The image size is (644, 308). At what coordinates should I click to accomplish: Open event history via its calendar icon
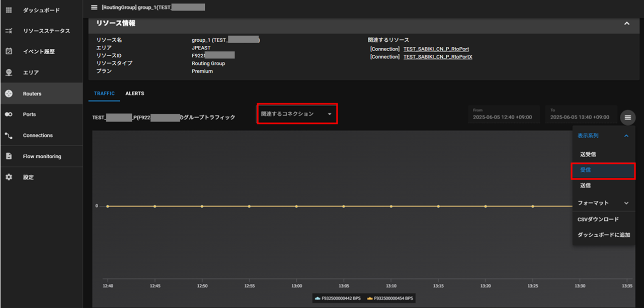pyautogui.click(x=9, y=52)
